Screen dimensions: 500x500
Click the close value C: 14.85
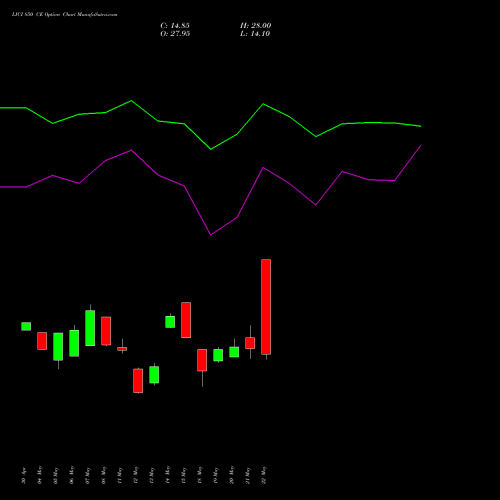(x=175, y=26)
